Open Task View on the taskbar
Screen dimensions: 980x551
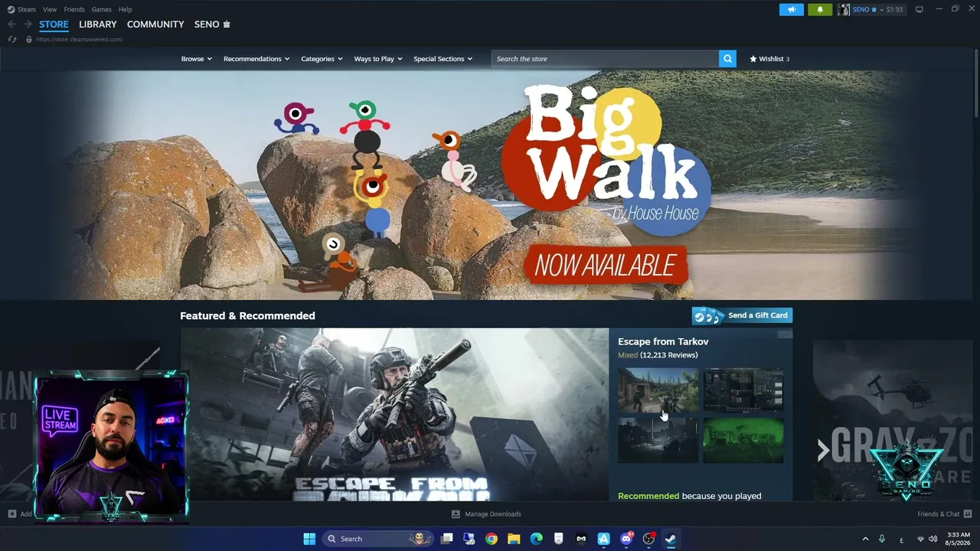[x=447, y=539]
